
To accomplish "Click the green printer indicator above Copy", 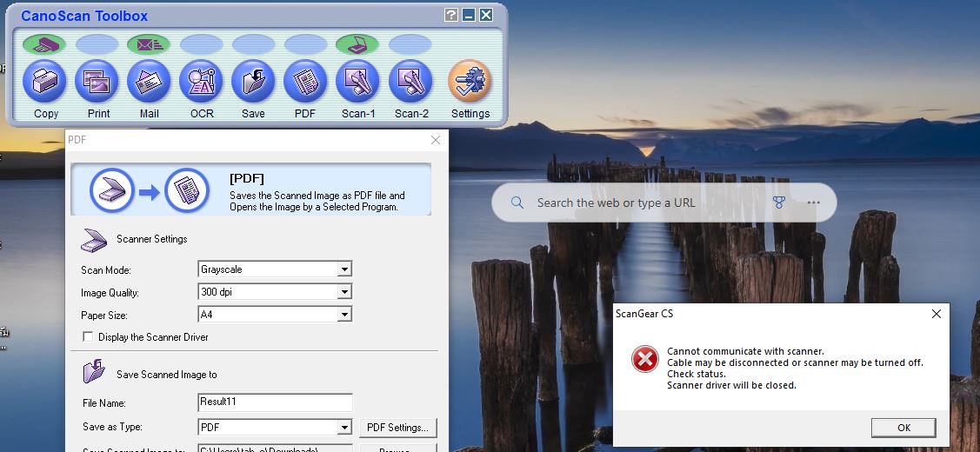I will pos(44,44).
